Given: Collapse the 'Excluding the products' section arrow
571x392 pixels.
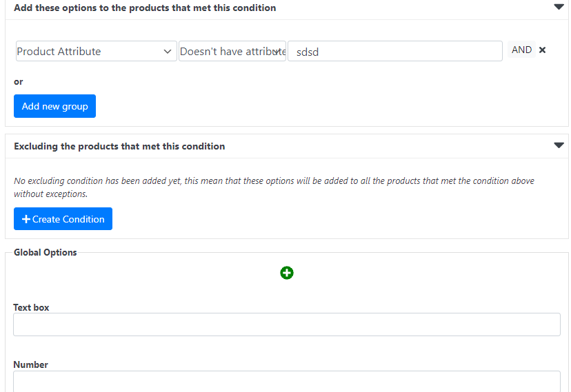Looking at the screenshot, I should pos(559,145).
